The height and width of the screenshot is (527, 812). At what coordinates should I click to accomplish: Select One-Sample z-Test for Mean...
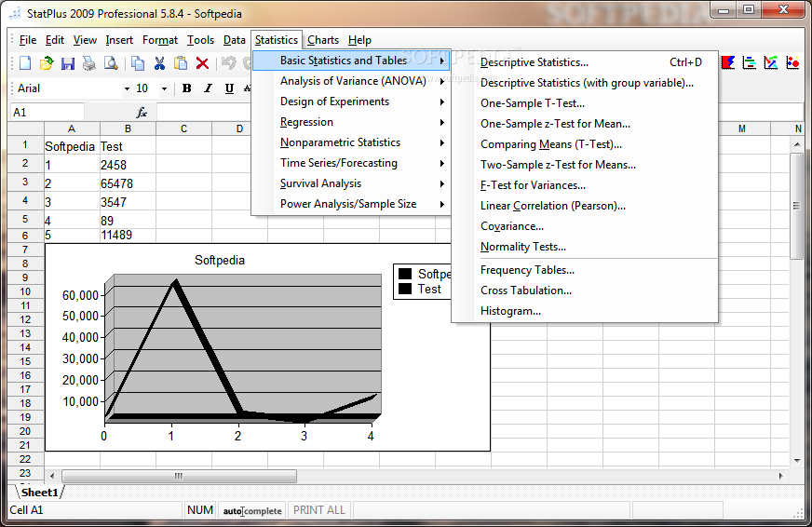[x=585, y=124]
